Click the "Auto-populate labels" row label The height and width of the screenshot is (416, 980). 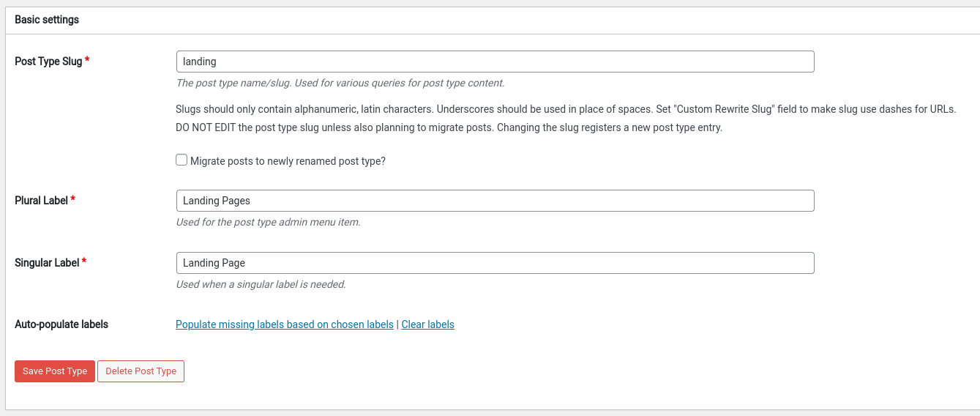pos(61,324)
